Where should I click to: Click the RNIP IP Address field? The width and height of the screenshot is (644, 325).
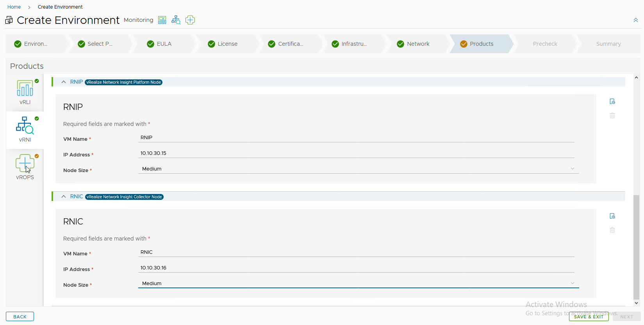pyautogui.click(x=356, y=153)
